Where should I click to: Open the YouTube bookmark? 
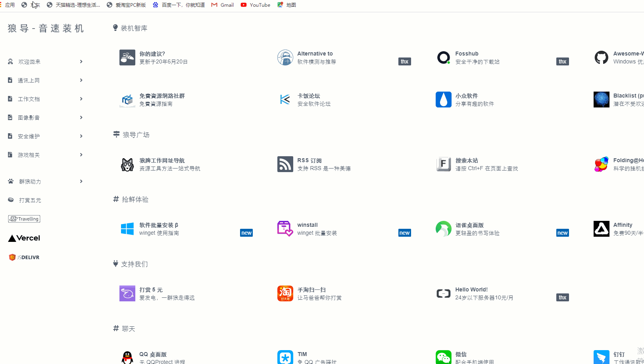click(256, 5)
